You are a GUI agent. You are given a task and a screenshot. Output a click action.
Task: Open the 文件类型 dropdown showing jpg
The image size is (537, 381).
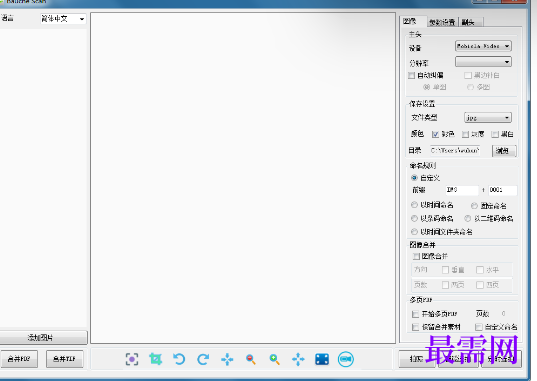(488, 118)
